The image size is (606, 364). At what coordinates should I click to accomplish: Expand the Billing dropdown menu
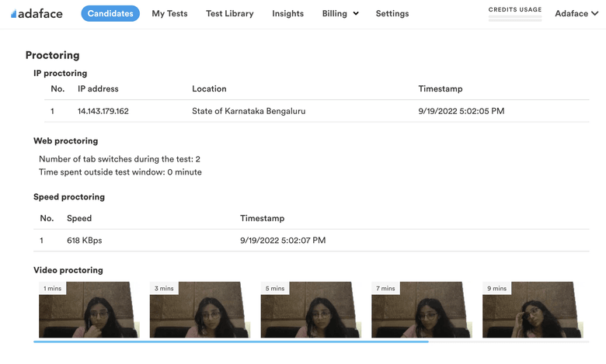(340, 13)
